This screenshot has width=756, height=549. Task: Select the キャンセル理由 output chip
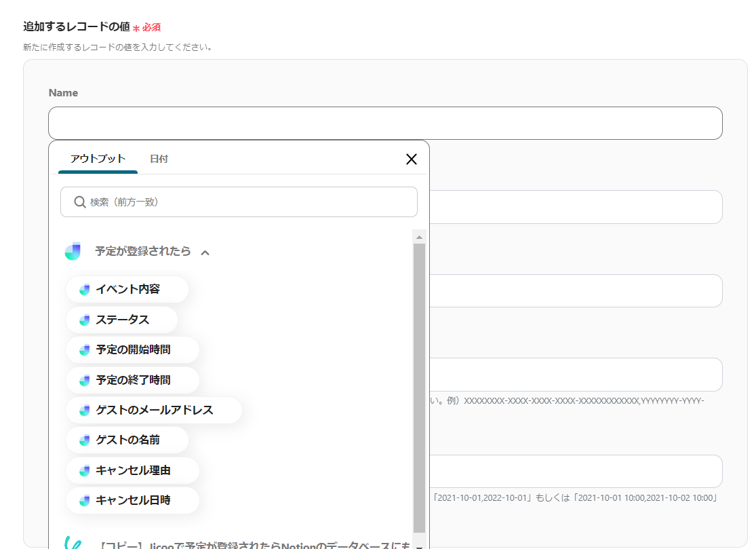coord(133,470)
